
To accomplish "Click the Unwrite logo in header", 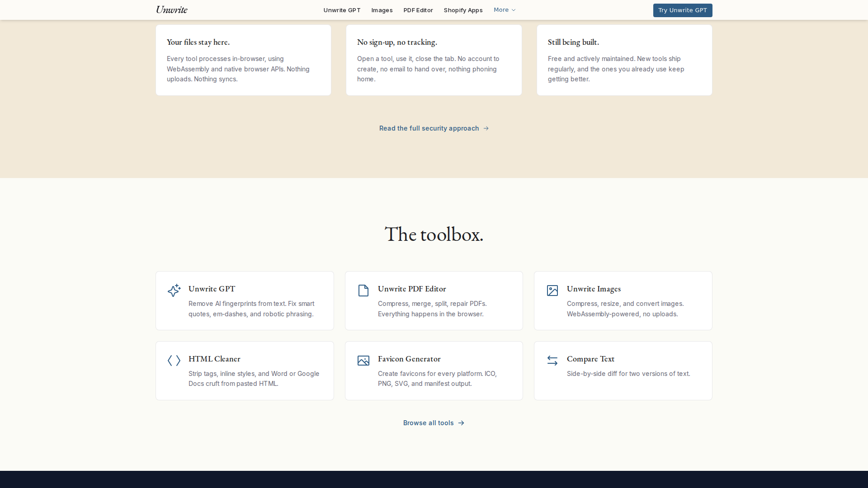I will [x=172, y=9].
